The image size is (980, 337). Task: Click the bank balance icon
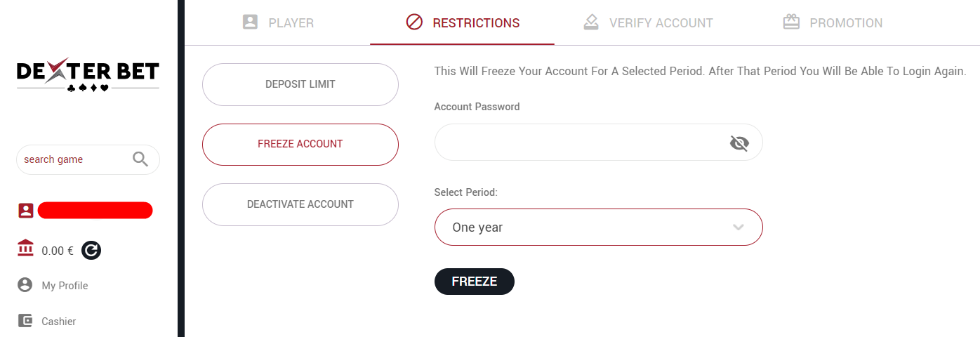coord(25,249)
